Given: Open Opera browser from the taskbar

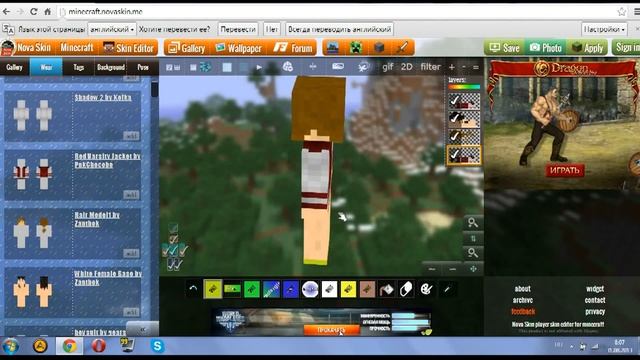Looking at the screenshot, I should tap(98, 346).
